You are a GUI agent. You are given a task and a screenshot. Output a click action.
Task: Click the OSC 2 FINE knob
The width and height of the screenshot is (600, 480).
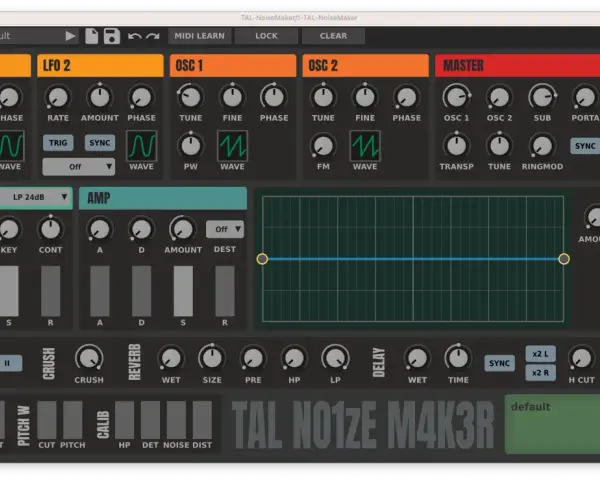(365, 97)
